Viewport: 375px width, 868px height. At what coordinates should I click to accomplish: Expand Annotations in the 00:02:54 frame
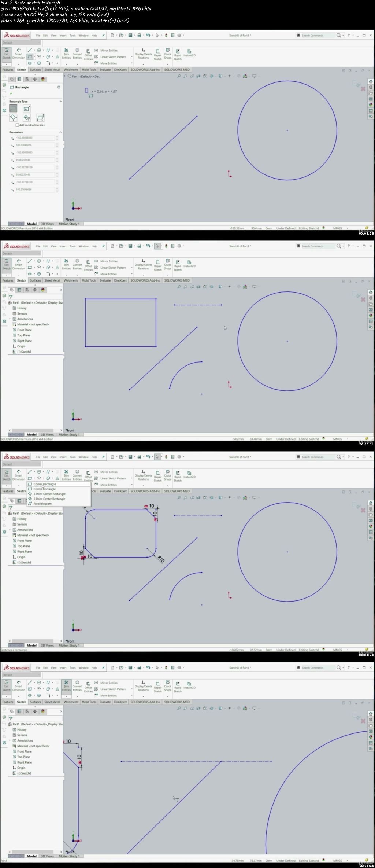pyautogui.click(x=10, y=319)
